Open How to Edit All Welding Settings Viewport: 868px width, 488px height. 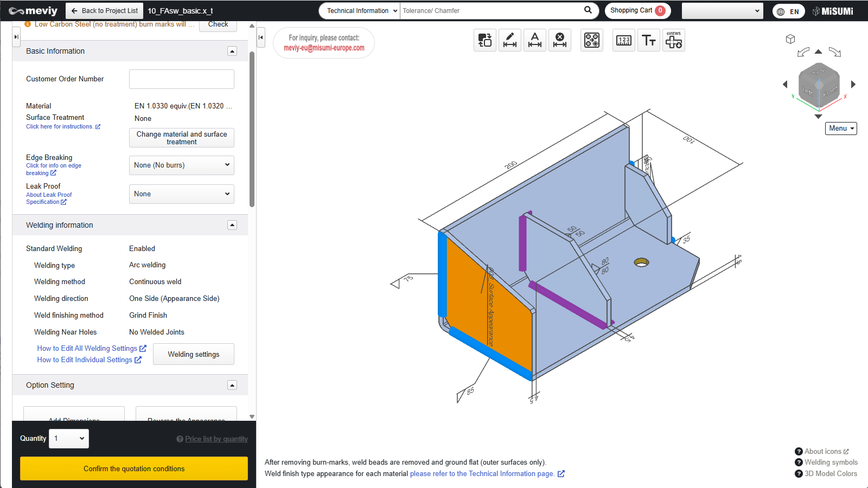coord(92,348)
